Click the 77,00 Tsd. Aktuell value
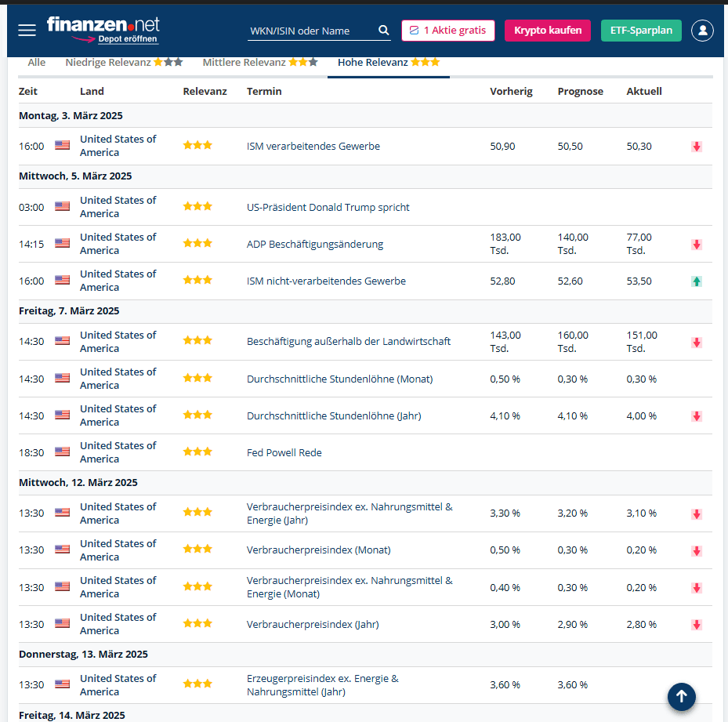This screenshot has height=722, width=728. (x=639, y=244)
